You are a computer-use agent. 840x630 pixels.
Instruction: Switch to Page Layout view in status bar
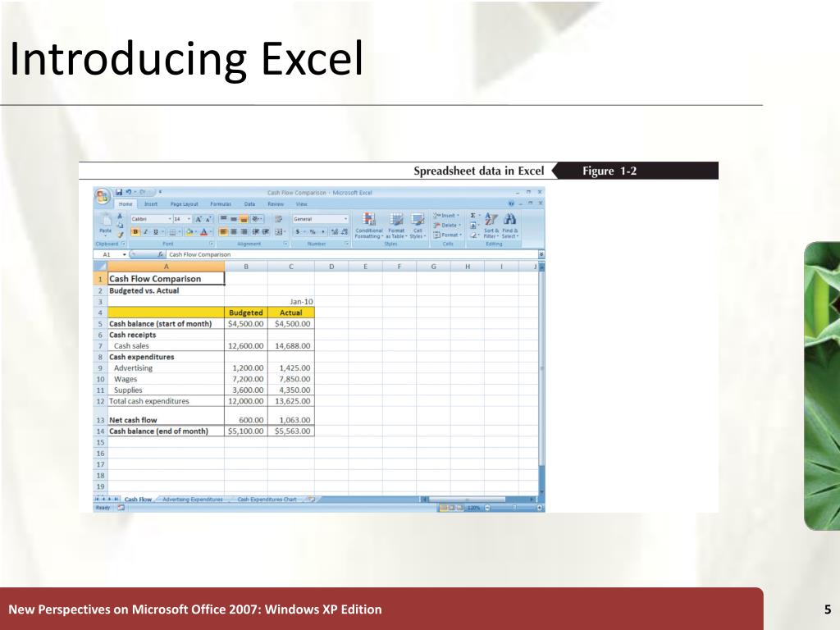[x=452, y=507]
